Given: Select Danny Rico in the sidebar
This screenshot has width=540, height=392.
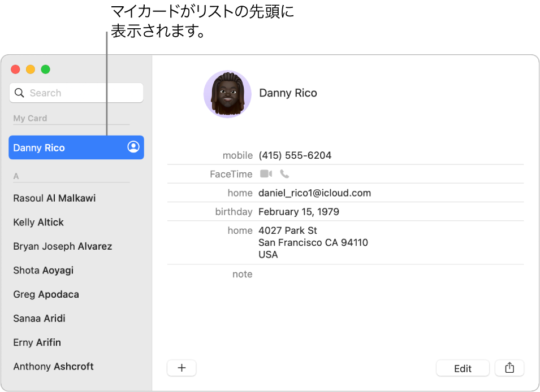Looking at the screenshot, I should click(76, 147).
